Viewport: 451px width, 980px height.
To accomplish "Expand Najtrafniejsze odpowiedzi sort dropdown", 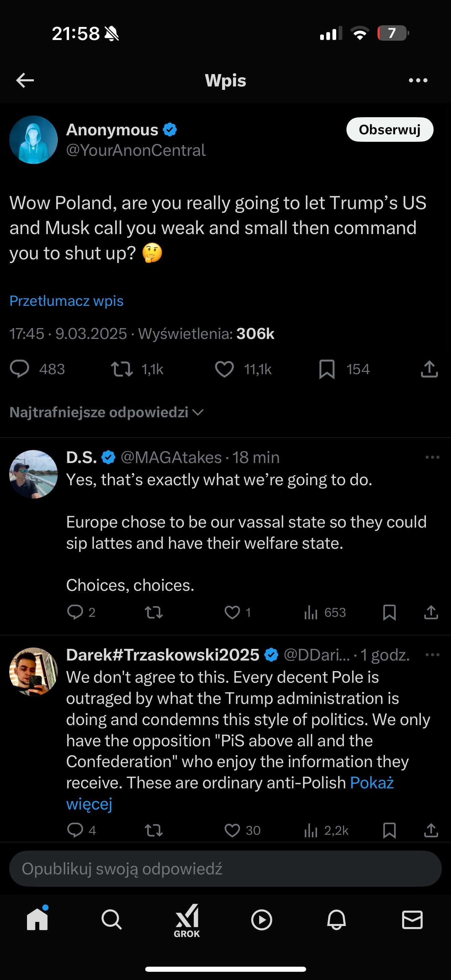I will point(107,412).
